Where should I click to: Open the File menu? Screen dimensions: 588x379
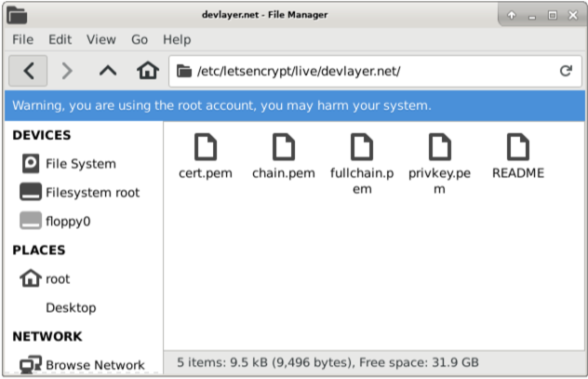click(x=23, y=39)
